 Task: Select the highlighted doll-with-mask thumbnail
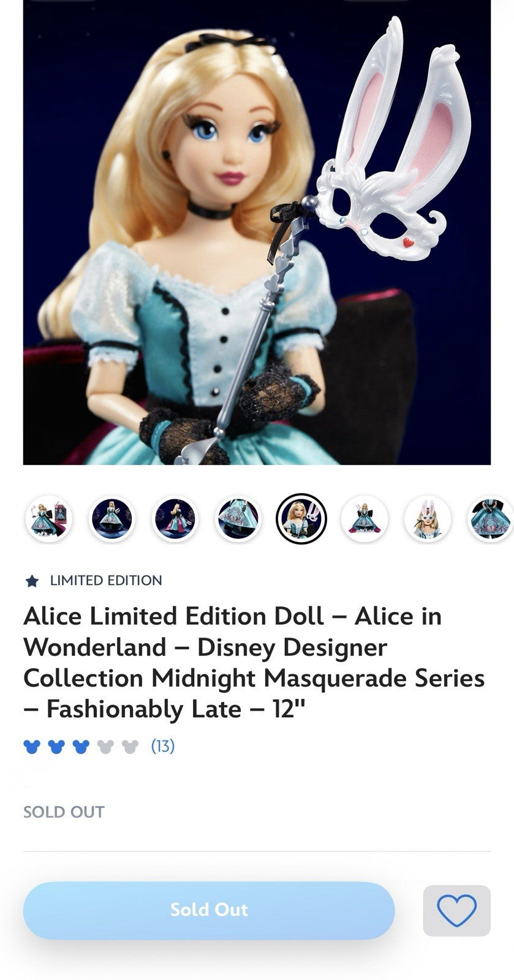pos(301,519)
